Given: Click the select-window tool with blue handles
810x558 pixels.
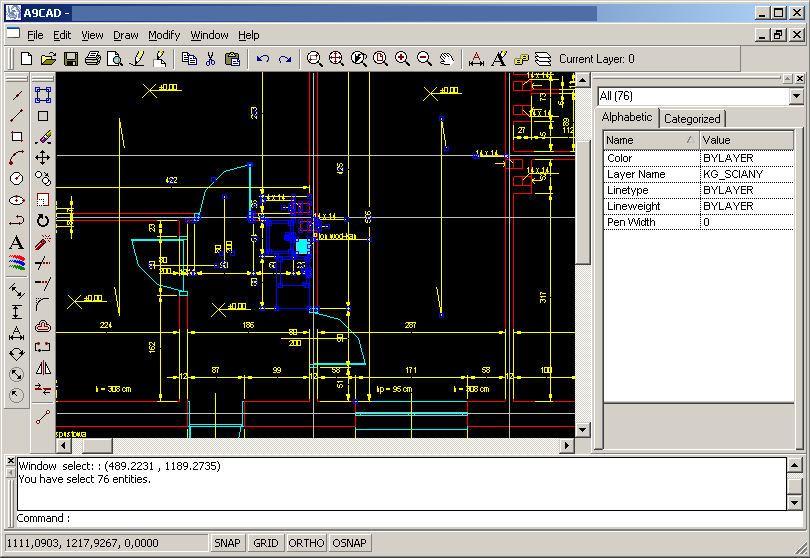Looking at the screenshot, I should pyautogui.click(x=43, y=95).
